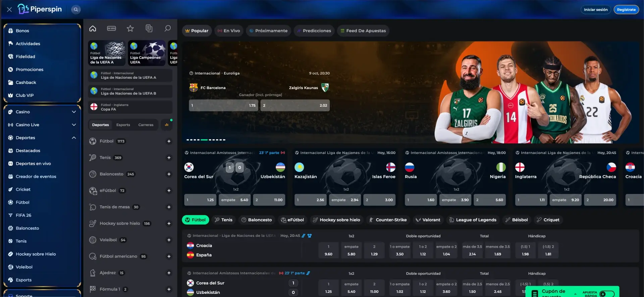Close the side menu with the X icon
Screen dimensions: 644x297
[x=9, y=9]
